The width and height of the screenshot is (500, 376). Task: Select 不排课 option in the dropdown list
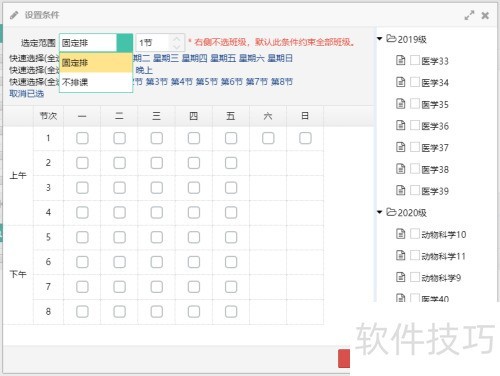click(x=96, y=82)
